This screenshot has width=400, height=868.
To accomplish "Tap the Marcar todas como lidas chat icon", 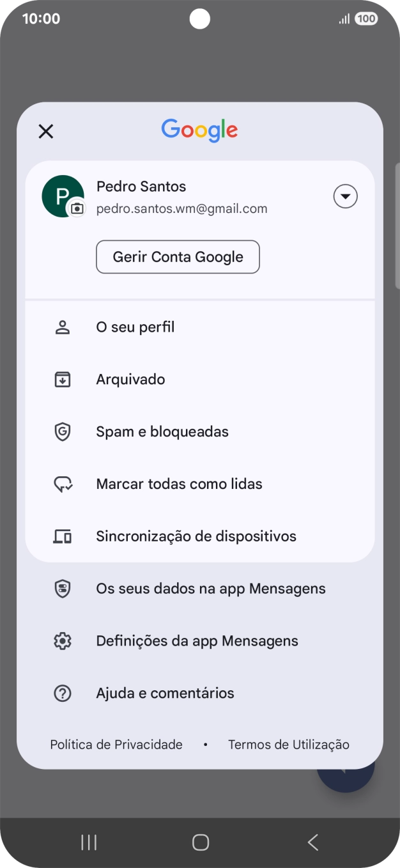I will pos(62,483).
